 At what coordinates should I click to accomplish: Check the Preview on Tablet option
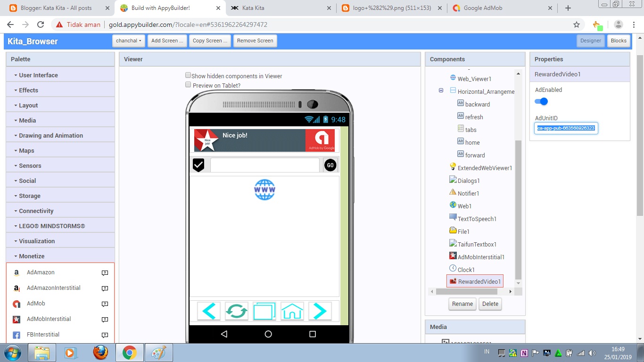188,84
